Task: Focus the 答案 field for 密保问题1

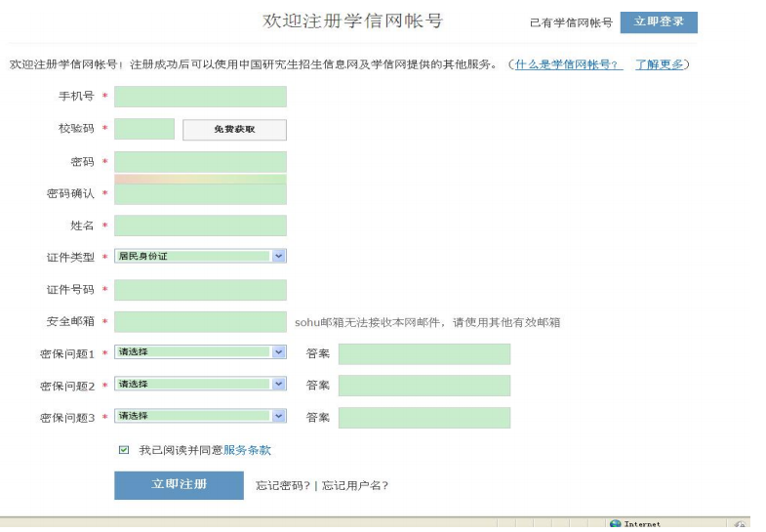Action: [x=423, y=353]
